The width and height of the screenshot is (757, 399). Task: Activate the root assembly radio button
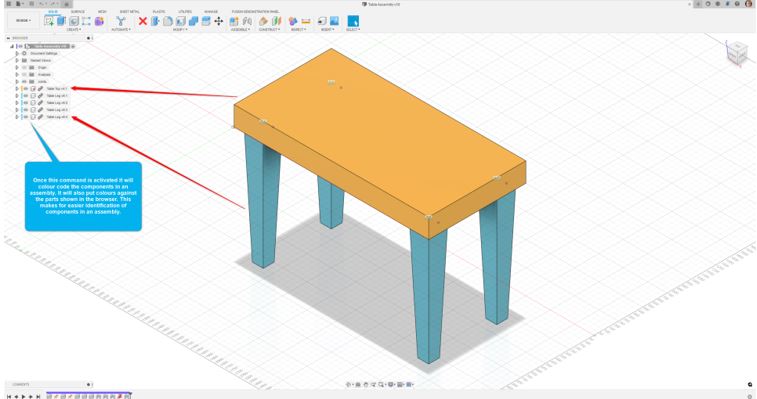[x=73, y=46]
